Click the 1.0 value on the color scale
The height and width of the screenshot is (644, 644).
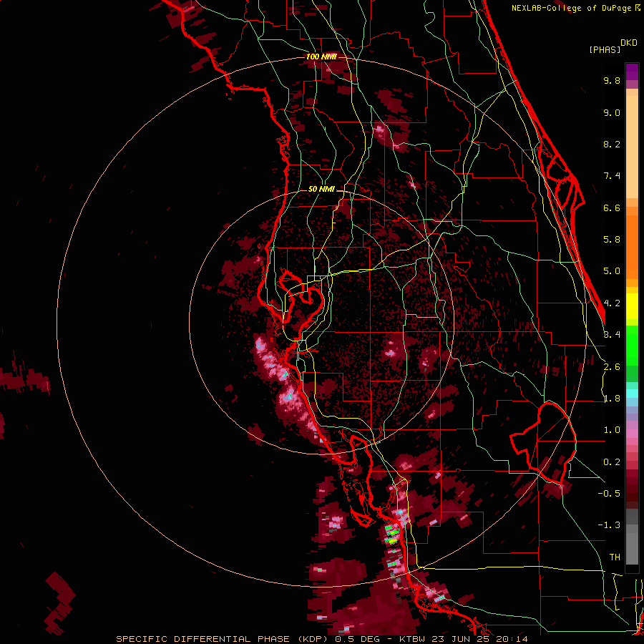[612, 430]
